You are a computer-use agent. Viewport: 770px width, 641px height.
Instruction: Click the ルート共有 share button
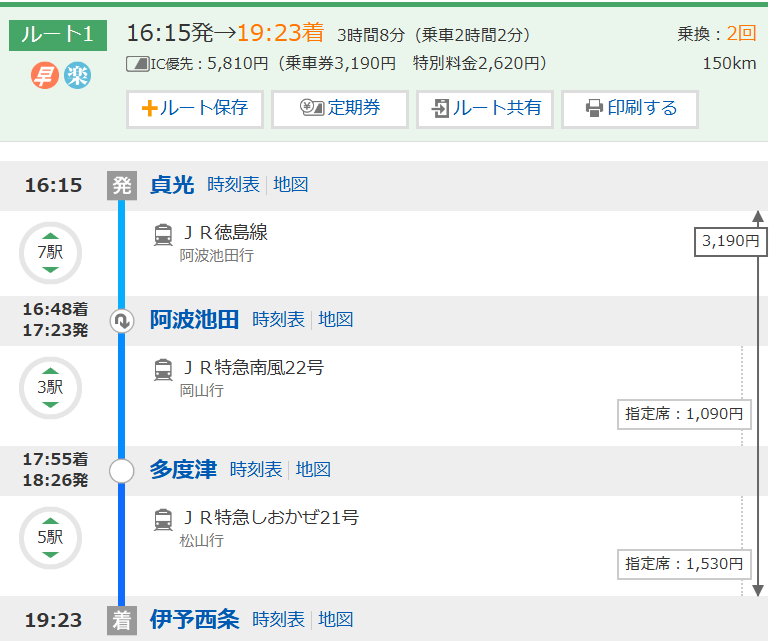point(485,109)
